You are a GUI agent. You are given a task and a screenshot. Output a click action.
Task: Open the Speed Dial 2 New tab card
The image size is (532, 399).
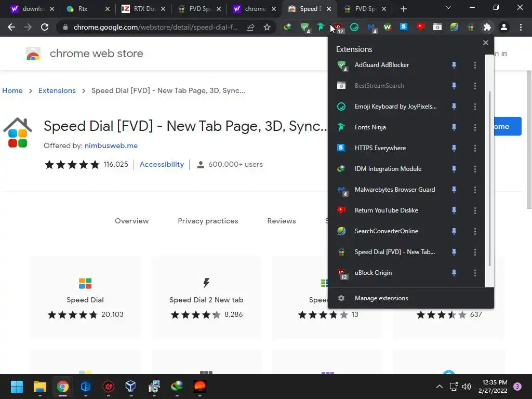(206, 298)
